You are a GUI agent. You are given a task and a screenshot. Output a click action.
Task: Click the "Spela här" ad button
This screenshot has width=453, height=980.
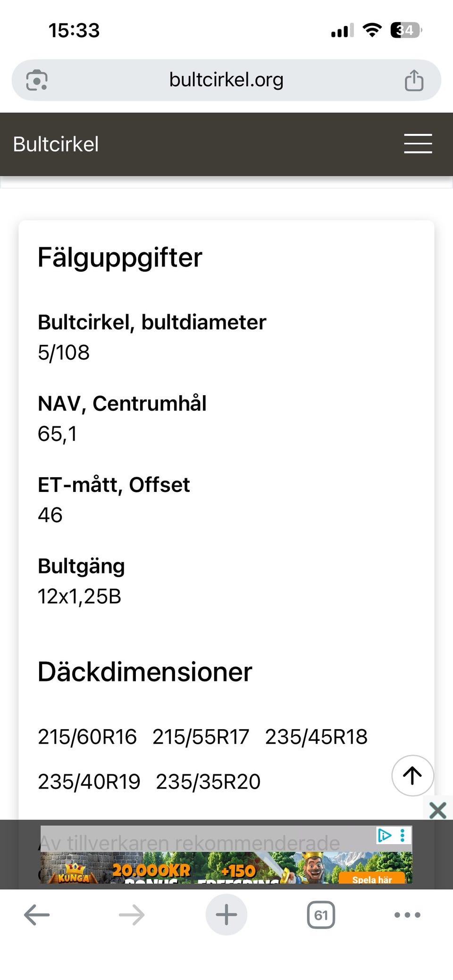tap(372, 879)
